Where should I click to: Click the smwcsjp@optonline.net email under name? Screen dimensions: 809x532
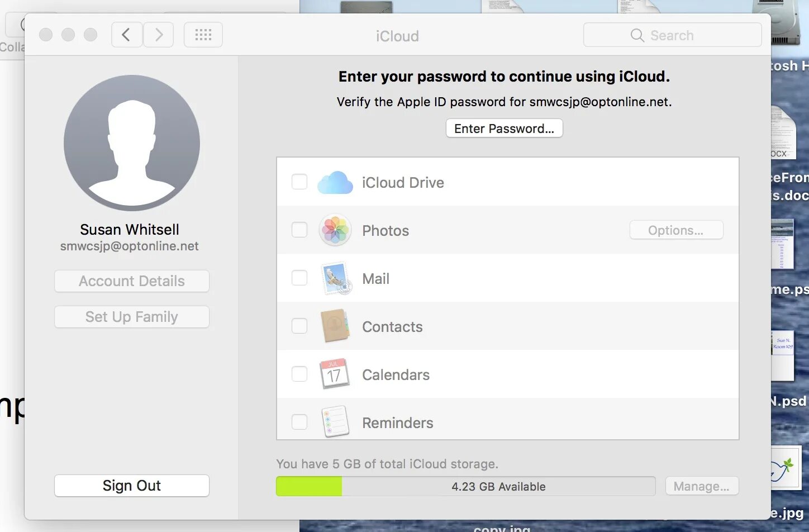(x=130, y=246)
